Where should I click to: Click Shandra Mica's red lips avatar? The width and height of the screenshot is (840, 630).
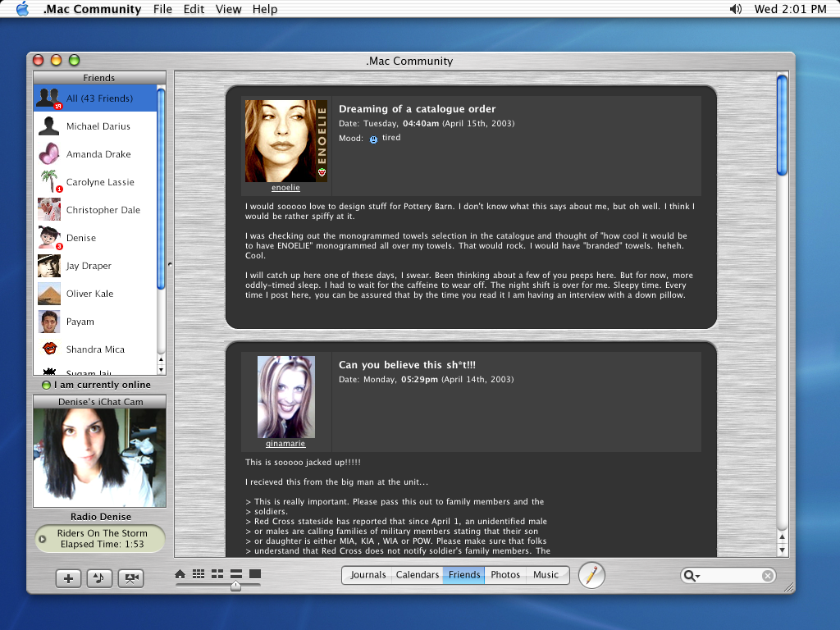[49, 349]
